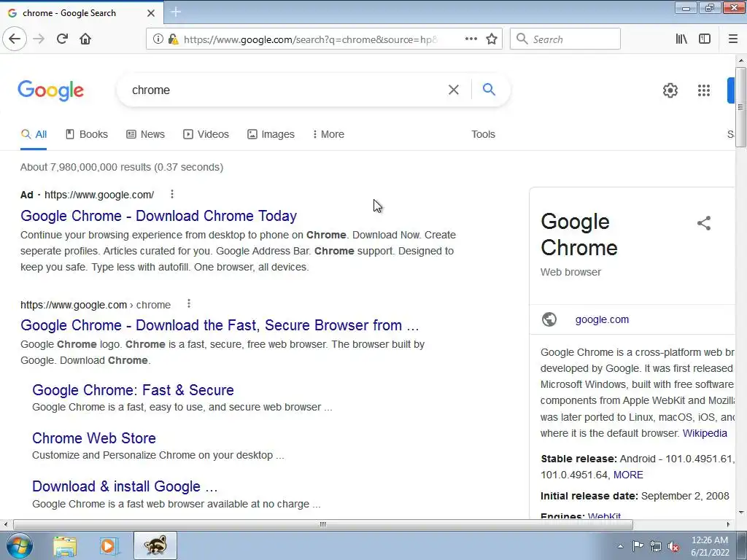Open the Firefox hamburger menu
The height and width of the screenshot is (560, 747).
click(x=733, y=39)
